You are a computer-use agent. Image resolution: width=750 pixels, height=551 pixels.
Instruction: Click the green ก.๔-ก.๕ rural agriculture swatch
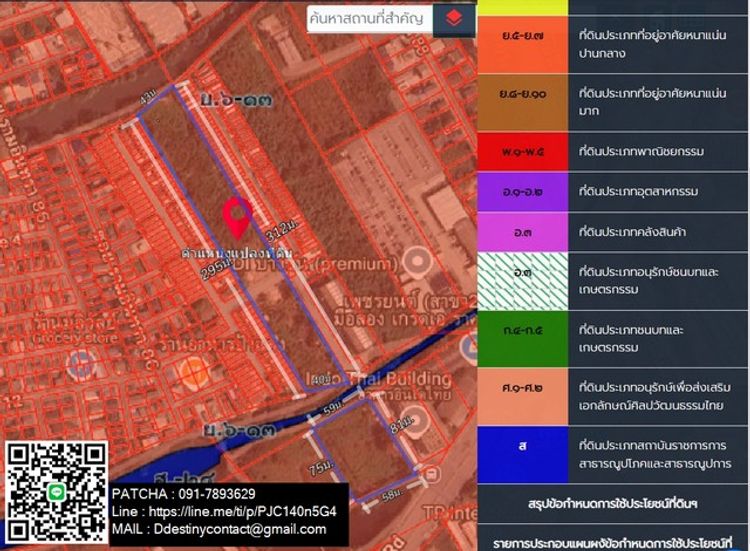[522, 331]
